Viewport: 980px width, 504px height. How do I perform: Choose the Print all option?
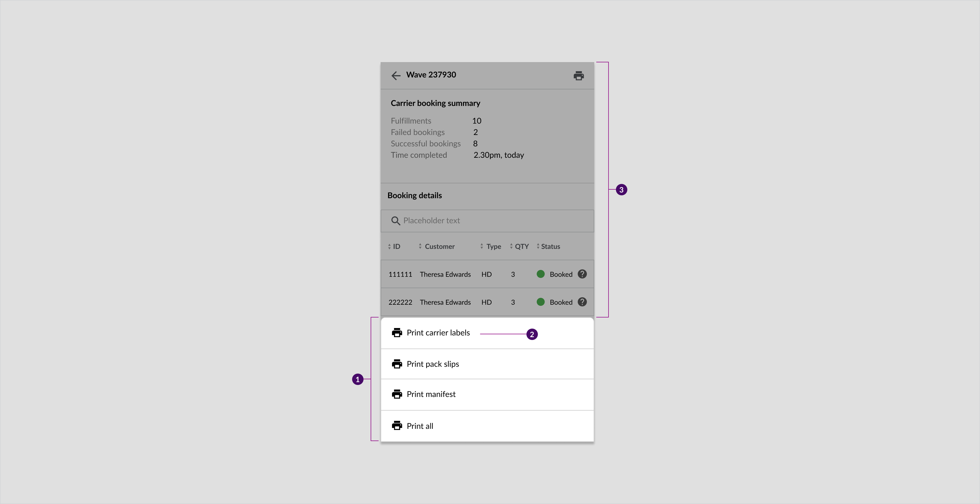tap(420, 426)
